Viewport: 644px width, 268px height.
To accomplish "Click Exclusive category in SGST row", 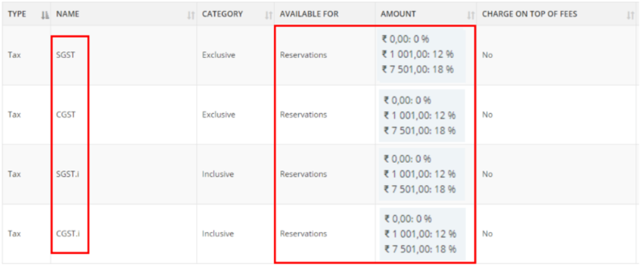I will (x=219, y=55).
